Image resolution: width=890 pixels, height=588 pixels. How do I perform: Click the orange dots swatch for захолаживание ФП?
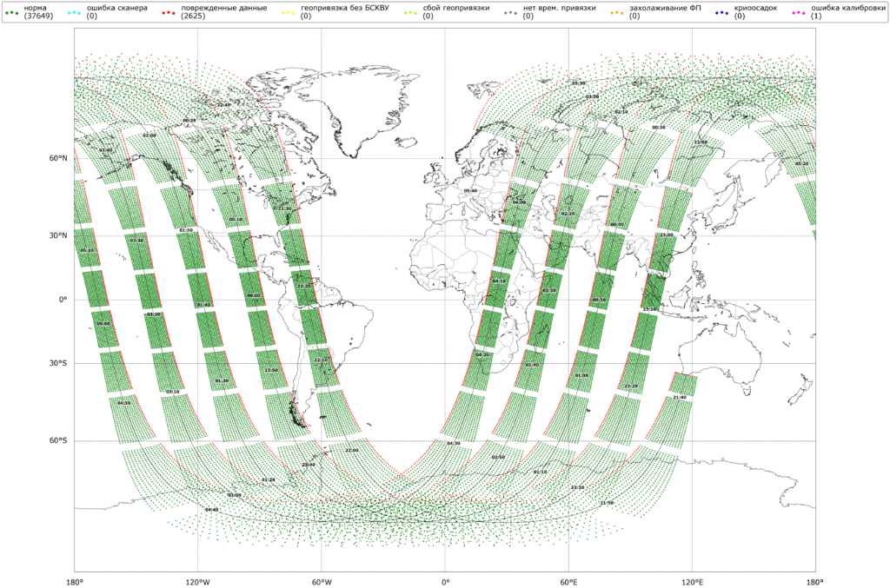pos(617,12)
